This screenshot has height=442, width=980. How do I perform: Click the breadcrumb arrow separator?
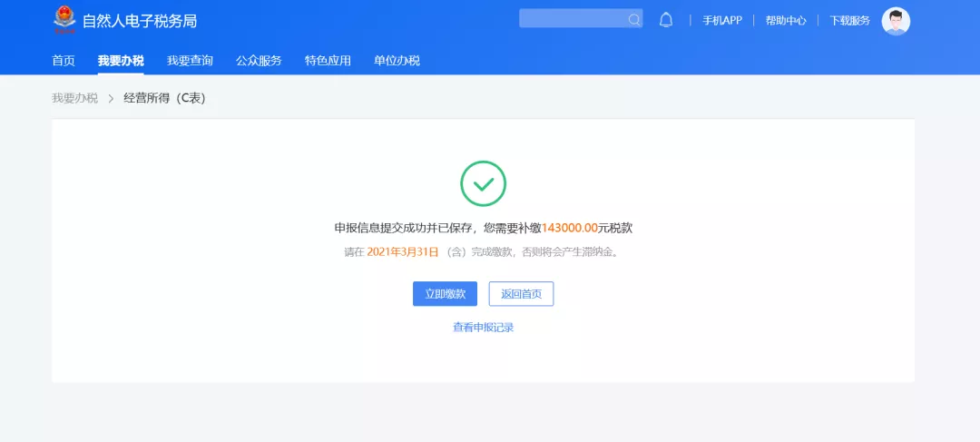coord(111,98)
